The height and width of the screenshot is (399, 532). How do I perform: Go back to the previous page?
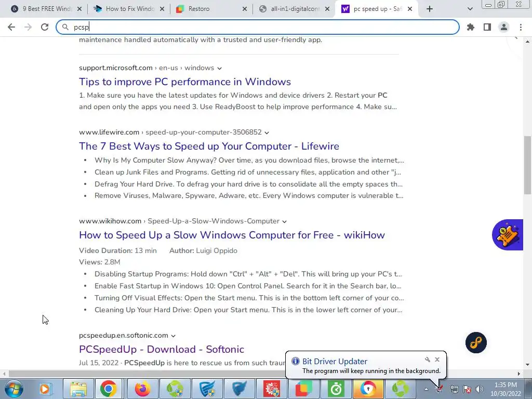click(x=11, y=27)
